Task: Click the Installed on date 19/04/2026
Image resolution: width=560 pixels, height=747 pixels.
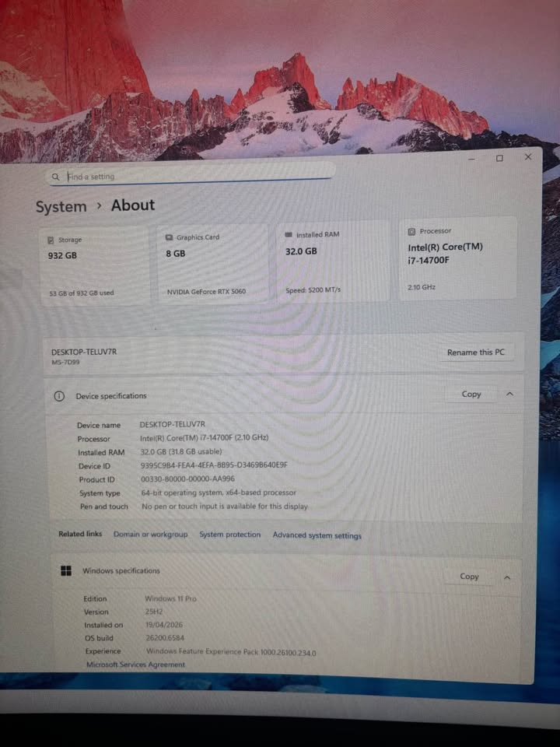Action: click(x=164, y=625)
